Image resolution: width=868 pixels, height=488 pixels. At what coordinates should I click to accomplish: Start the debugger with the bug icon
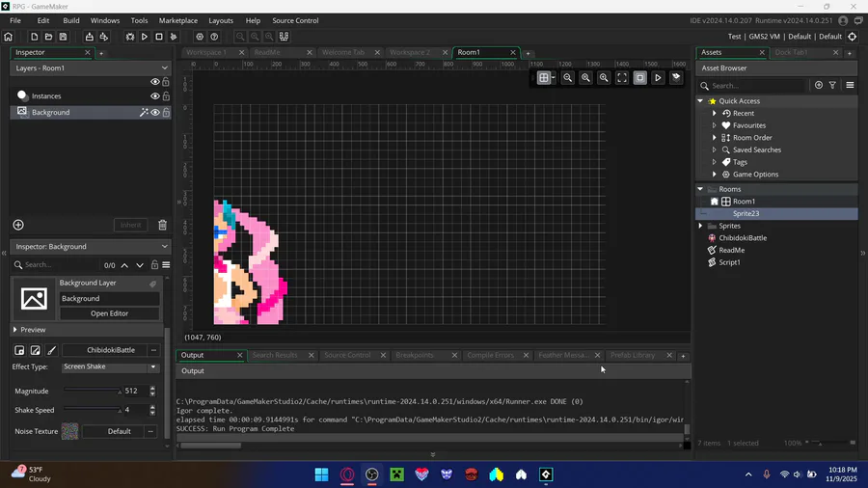tap(130, 37)
